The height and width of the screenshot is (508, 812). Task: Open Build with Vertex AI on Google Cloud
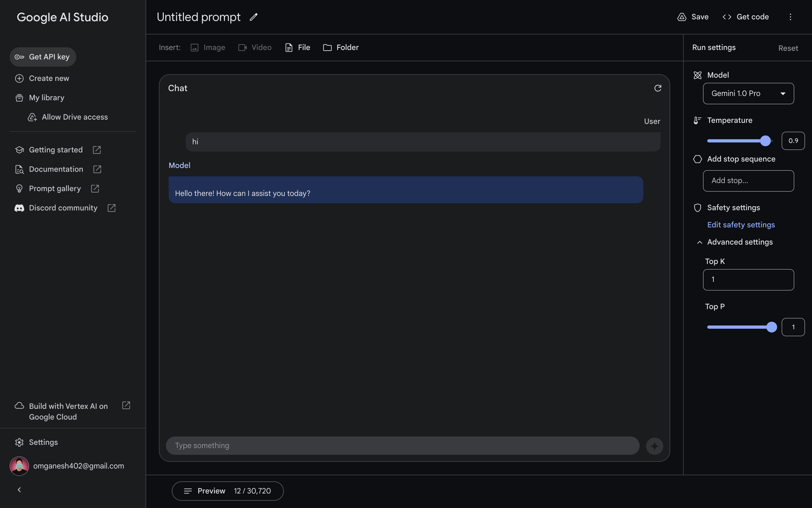tap(68, 411)
